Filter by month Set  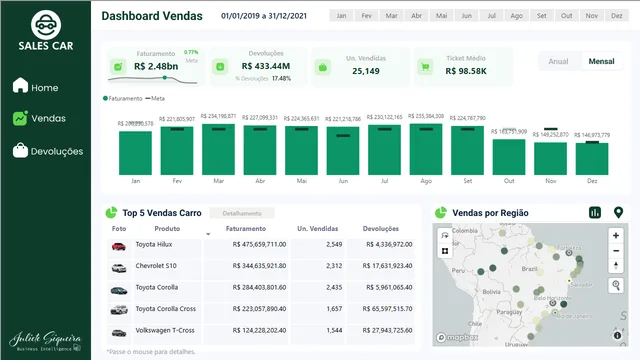(x=542, y=16)
